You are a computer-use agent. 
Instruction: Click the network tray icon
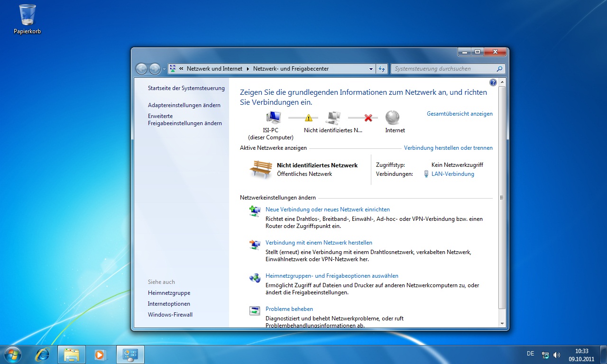[545, 355]
